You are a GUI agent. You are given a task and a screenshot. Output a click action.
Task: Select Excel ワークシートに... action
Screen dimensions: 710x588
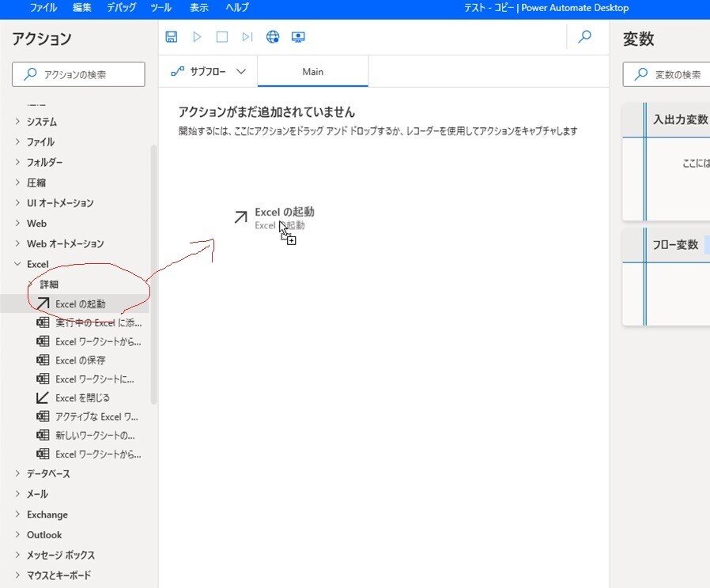pyautogui.click(x=74, y=379)
